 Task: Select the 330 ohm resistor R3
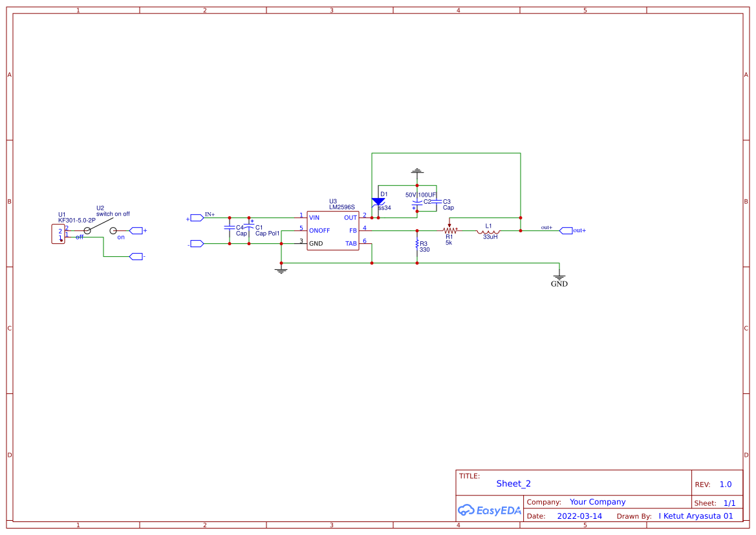click(x=418, y=245)
